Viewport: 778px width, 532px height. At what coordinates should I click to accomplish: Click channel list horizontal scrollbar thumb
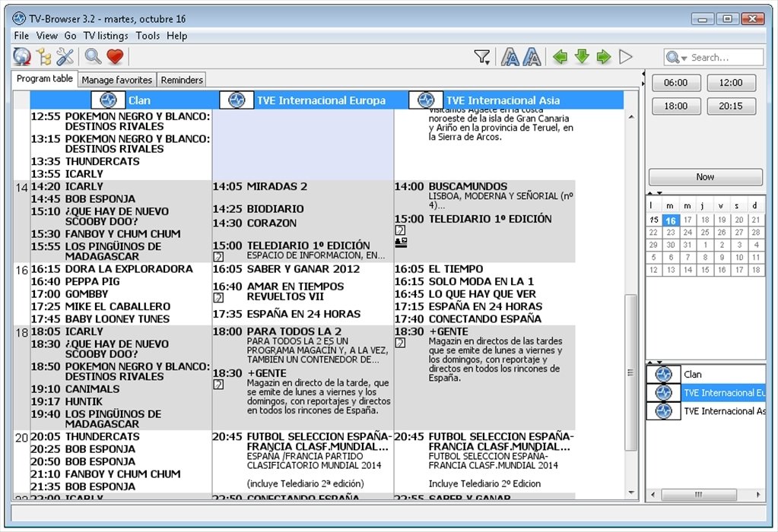(x=699, y=494)
